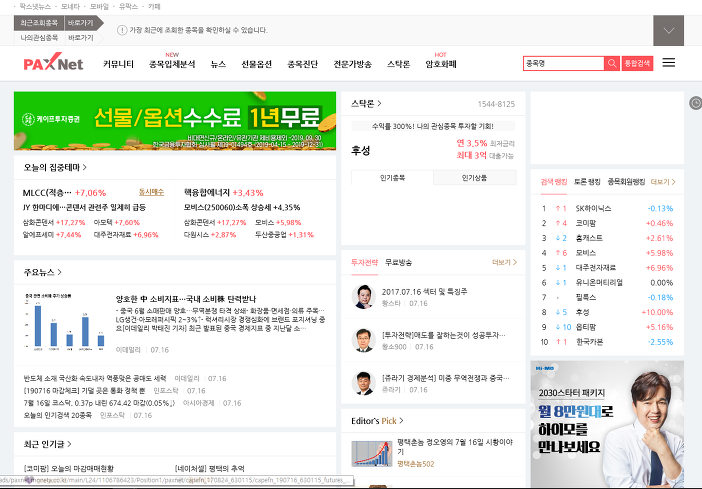Open SK하이닉스 in the ranking list
The width and height of the screenshot is (702, 489).
[x=593, y=209]
